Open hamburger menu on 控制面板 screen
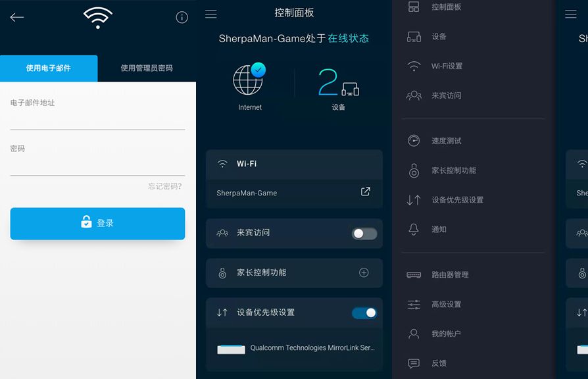588x379 pixels. [x=210, y=14]
